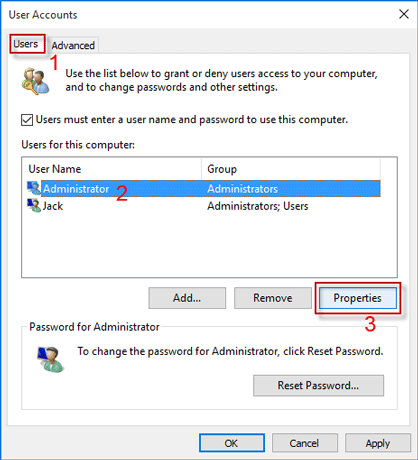Cancel the User Accounts dialog
This screenshot has height=460, width=418.
click(305, 443)
